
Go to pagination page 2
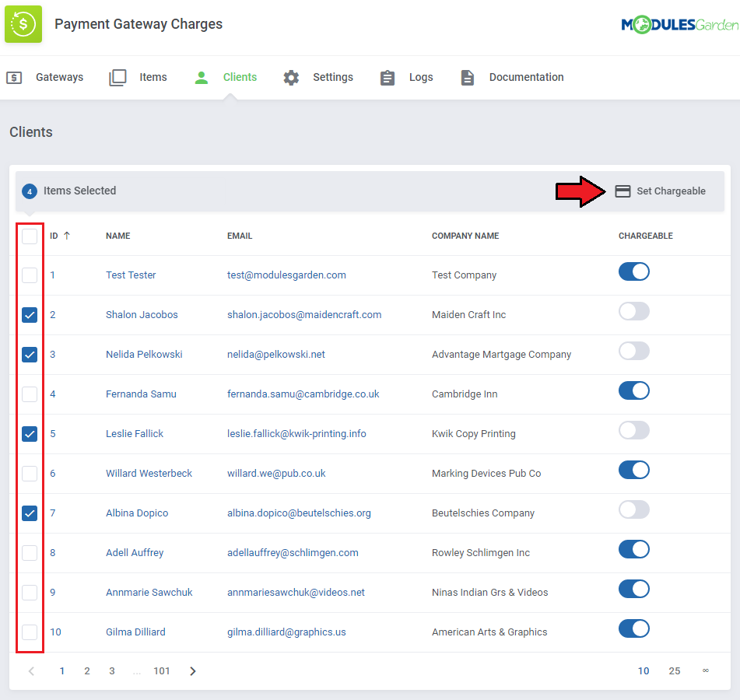pyautogui.click(x=87, y=670)
